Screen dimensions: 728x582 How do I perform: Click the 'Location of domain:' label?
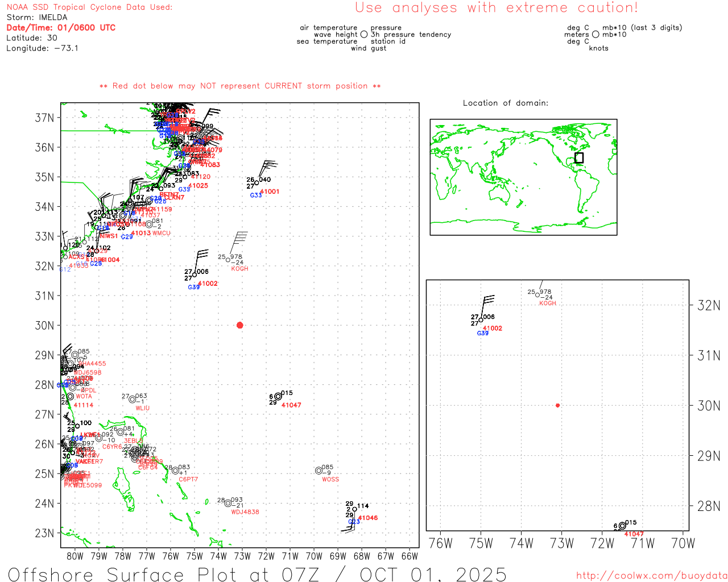click(506, 103)
